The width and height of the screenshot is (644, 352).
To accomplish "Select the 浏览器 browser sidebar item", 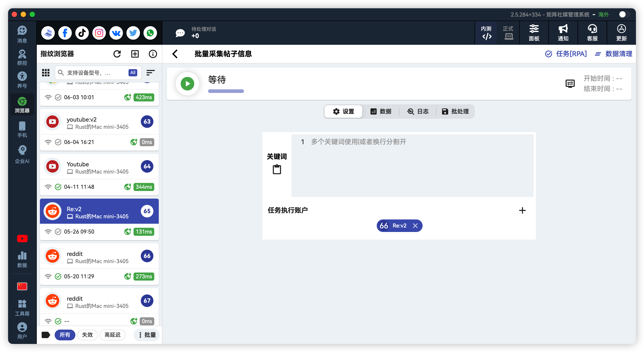I will [22, 104].
